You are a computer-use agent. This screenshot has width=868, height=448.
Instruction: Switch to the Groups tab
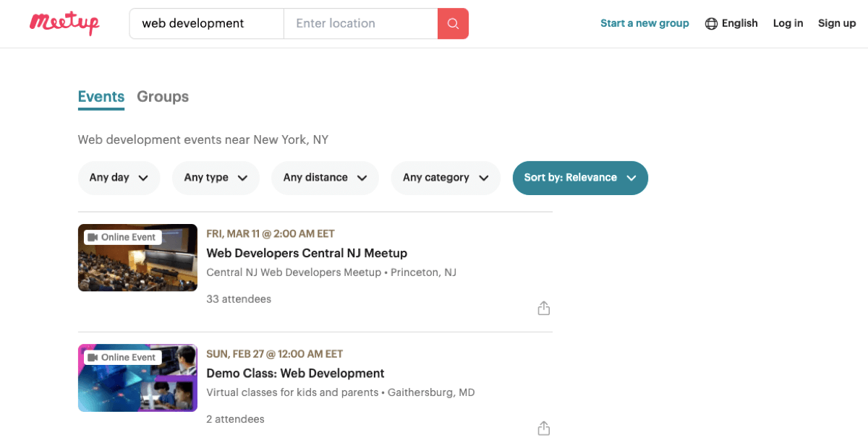point(163,97)
